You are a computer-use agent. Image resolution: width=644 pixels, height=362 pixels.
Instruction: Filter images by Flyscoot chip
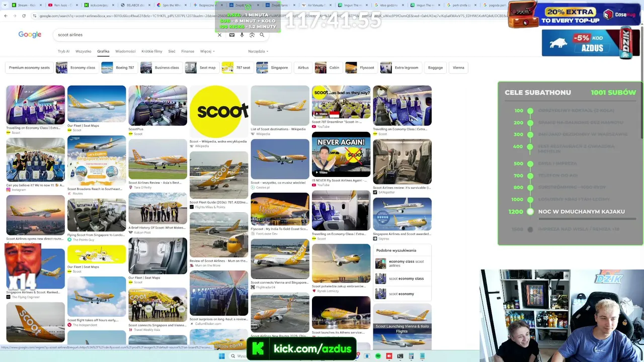tap(360, 67)
